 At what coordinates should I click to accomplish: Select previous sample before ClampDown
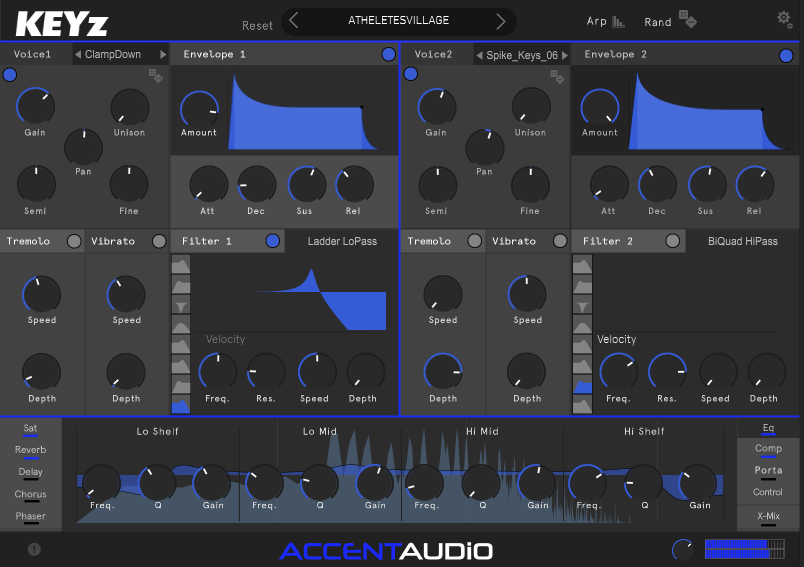click(78, 55)
